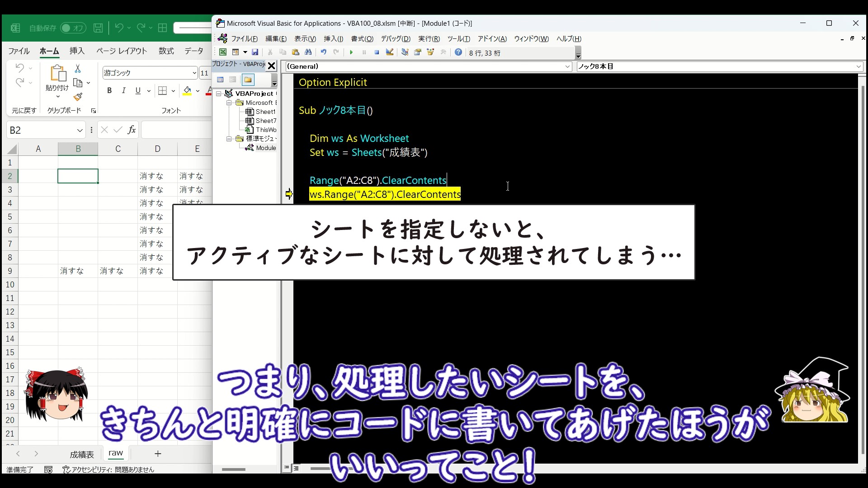Switch to the 成績表 sheet tab

tap(82, 454)
